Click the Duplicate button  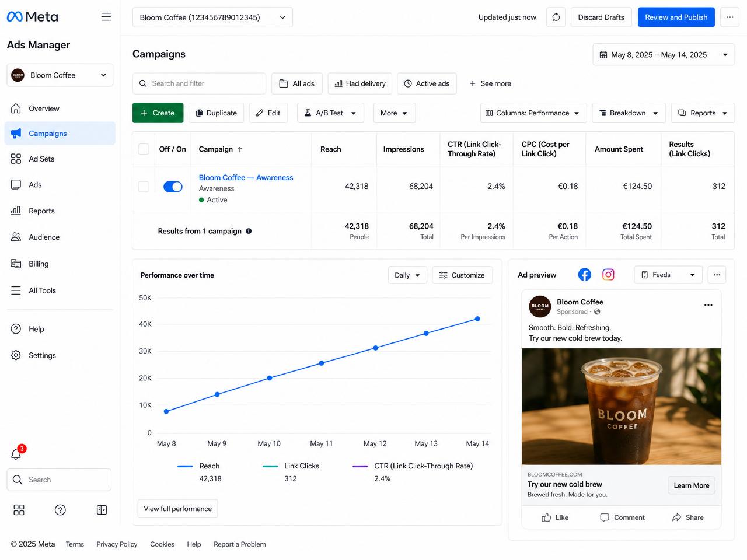pos(216,113)
